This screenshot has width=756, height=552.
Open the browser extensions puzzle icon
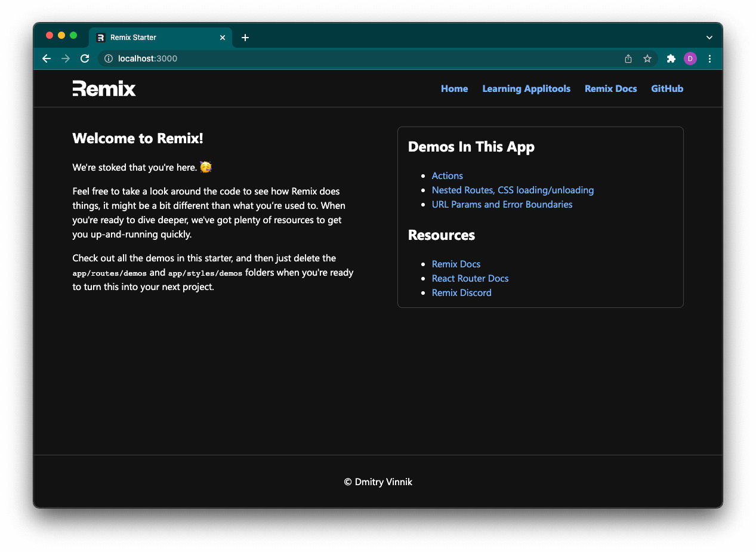671,58
